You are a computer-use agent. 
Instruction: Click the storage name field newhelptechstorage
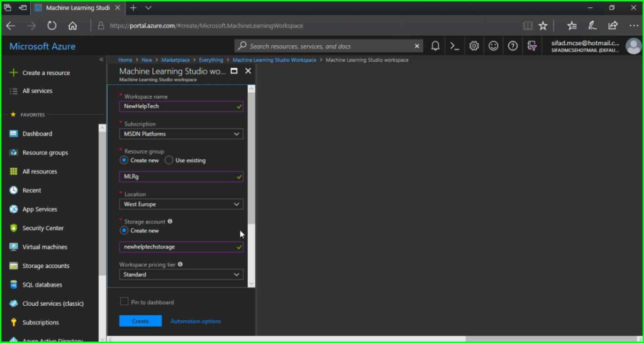tap(181, 247)
